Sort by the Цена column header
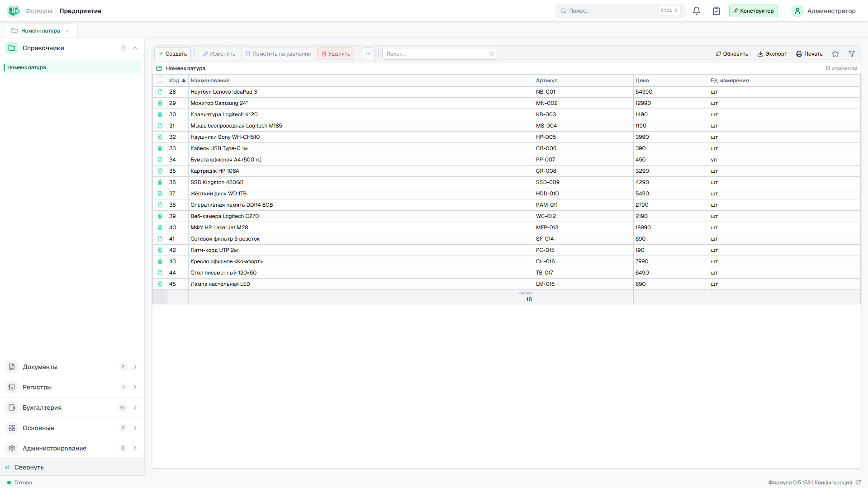This screenshot has width=868, height=488. click(x=671, y=81)
